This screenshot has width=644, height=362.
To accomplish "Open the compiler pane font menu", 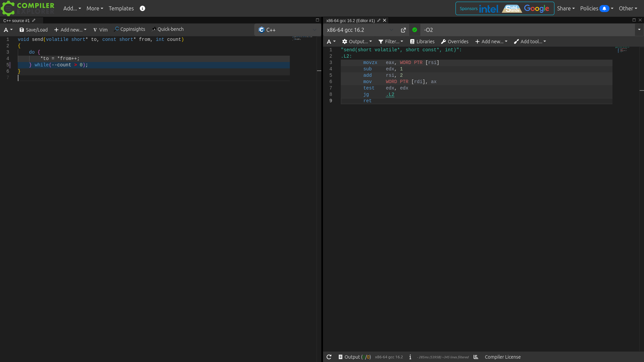I will point(331,42).
